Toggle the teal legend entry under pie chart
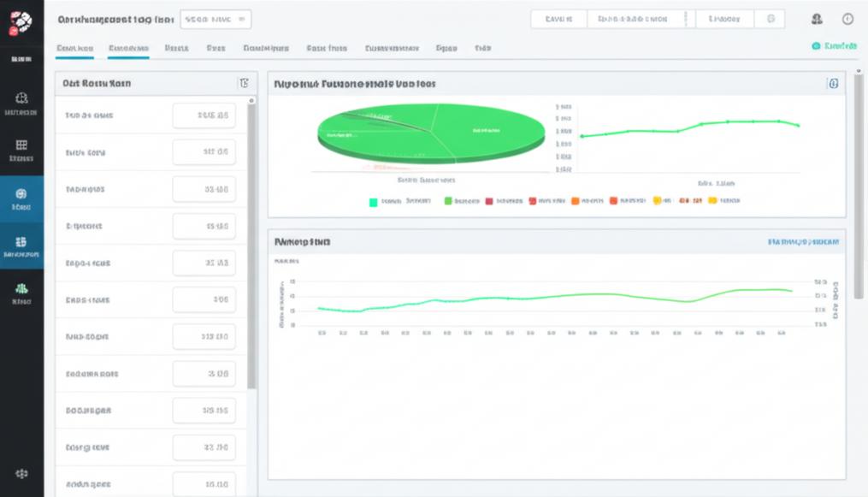The height and width of the screenshot is (497, 868). [374, 202]
